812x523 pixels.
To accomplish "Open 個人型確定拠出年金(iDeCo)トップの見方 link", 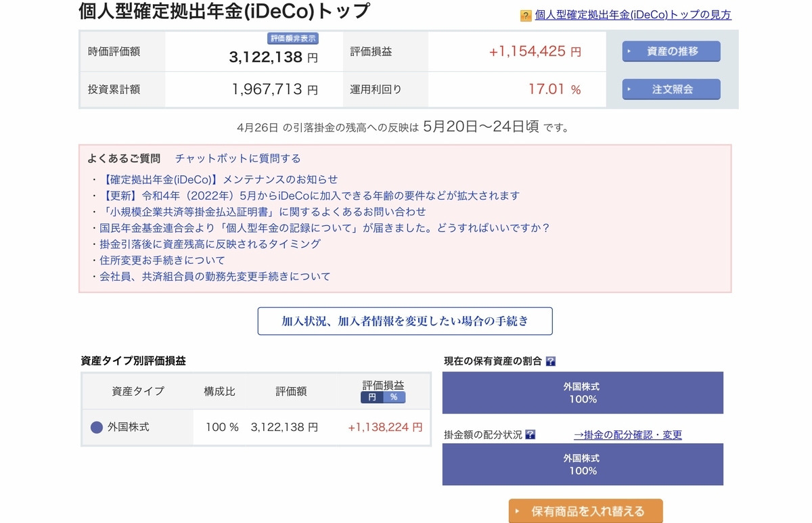I will click(633, 15).
